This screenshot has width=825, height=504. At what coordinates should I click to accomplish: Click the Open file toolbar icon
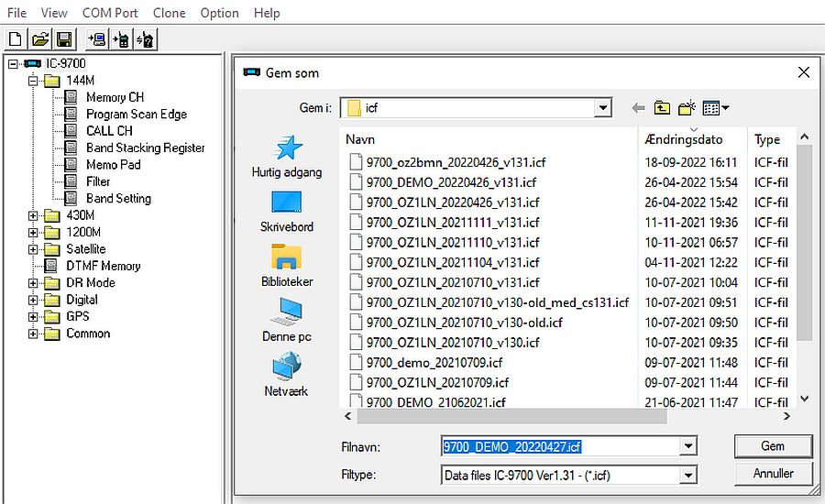coord(40,39)
